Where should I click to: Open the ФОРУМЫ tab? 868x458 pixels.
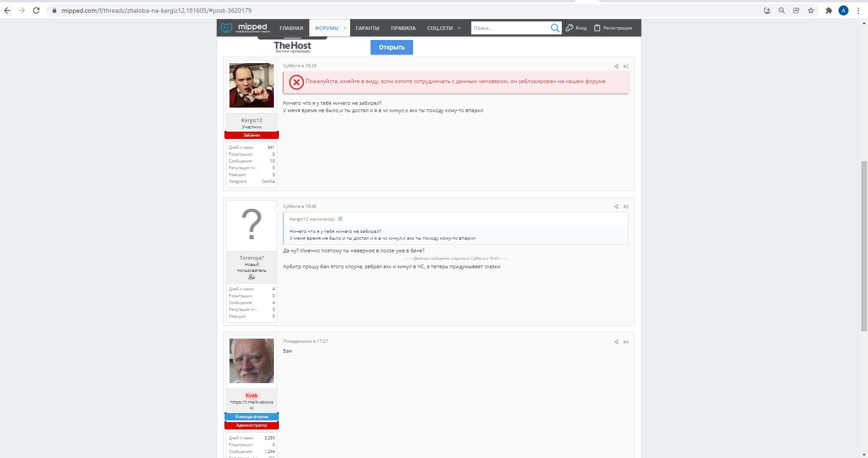[327, 28]
